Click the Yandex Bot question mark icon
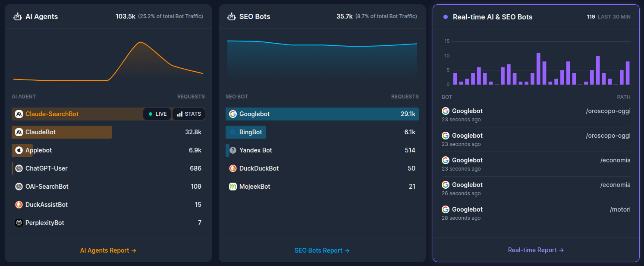Image resolution: width=644 pixels, height=266 pixels. point(233,150)
